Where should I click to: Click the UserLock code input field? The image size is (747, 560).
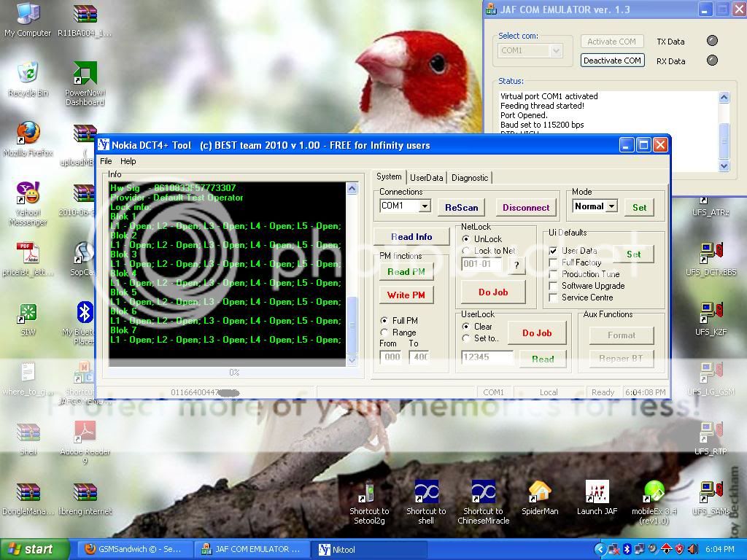487,357
